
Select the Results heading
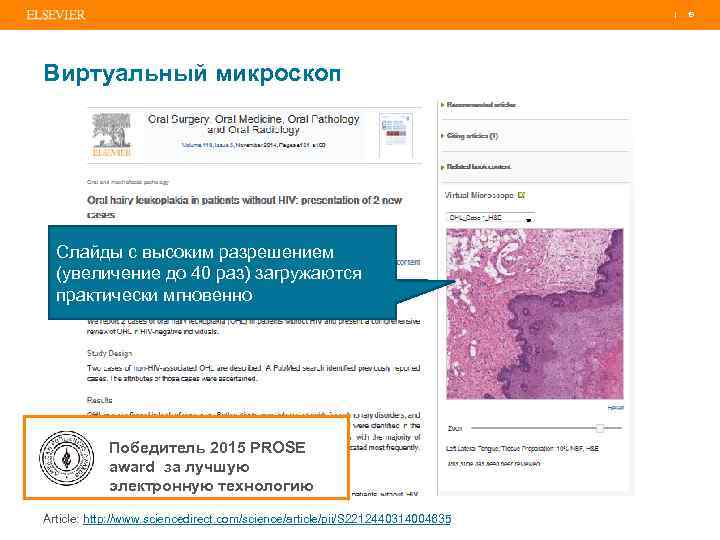tap(99, 400)
